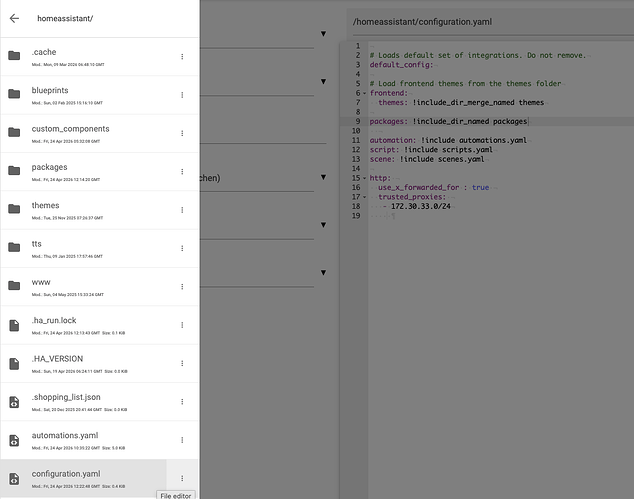Screen dimensions: 634x499
Task: Place cursor on 'default_config:' line
Action: (x=401, y=65)
